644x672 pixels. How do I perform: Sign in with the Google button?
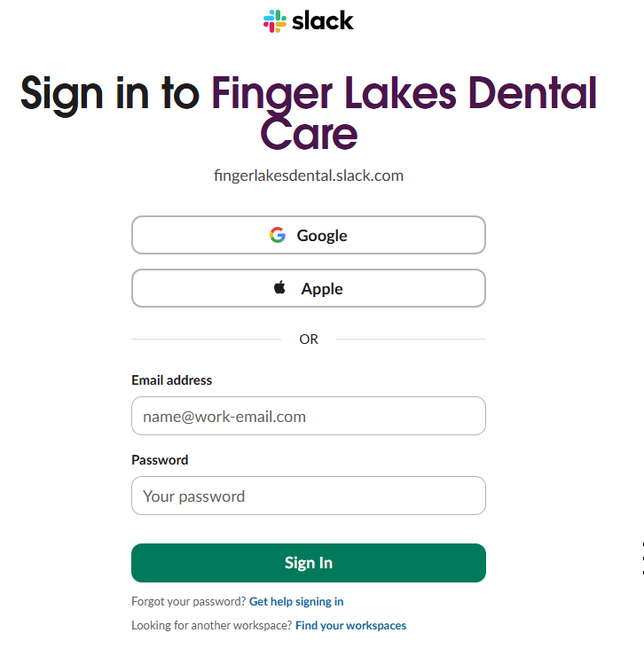click(x=309, y=235)
